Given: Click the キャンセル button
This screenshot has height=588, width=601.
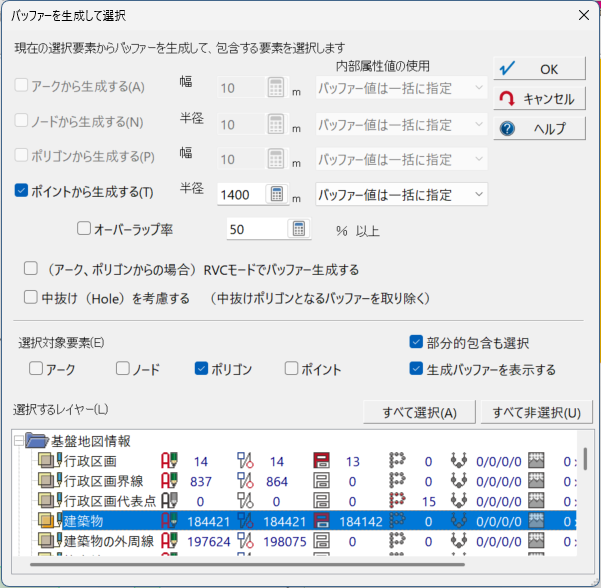Looking at the screenshot, I should click(x=539, y=99).
